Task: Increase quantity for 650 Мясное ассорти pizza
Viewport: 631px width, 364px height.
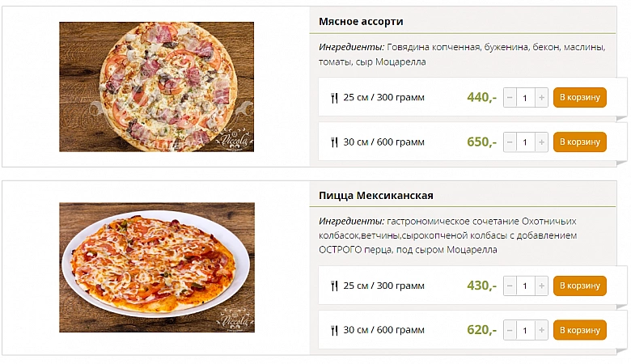Action: [x=541, y=142]
